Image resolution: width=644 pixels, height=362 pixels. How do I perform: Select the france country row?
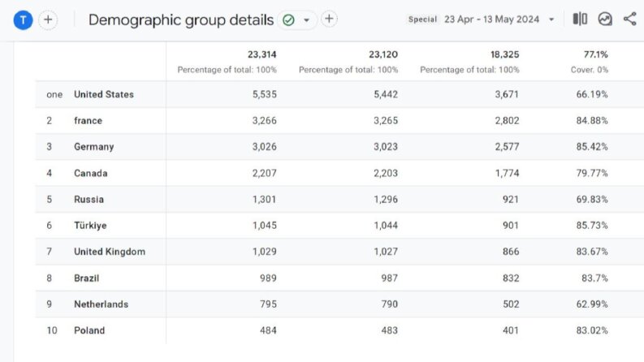coord(339,121)
